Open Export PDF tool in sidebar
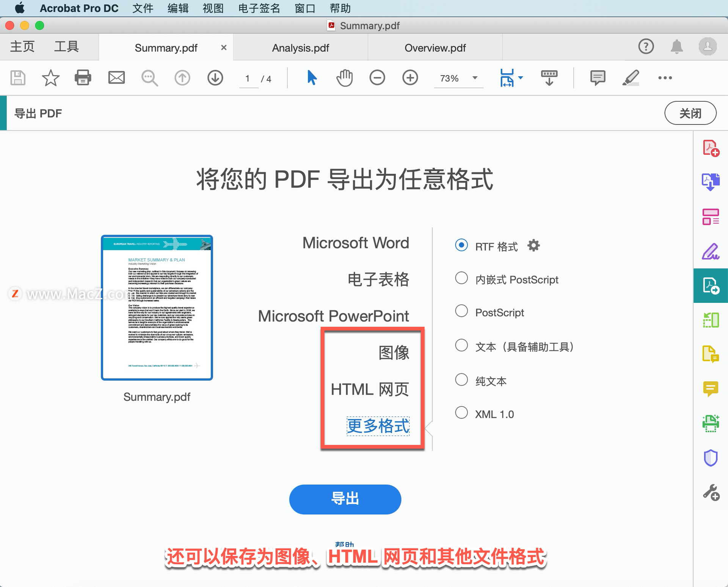Screen dimensions: 728x587 (711, 286)
